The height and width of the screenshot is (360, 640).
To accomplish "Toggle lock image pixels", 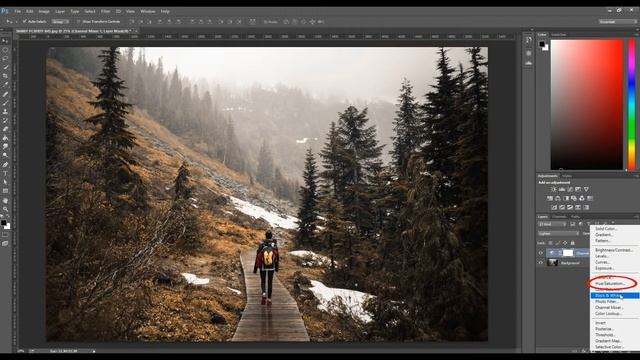I will [x=558, y=243].
